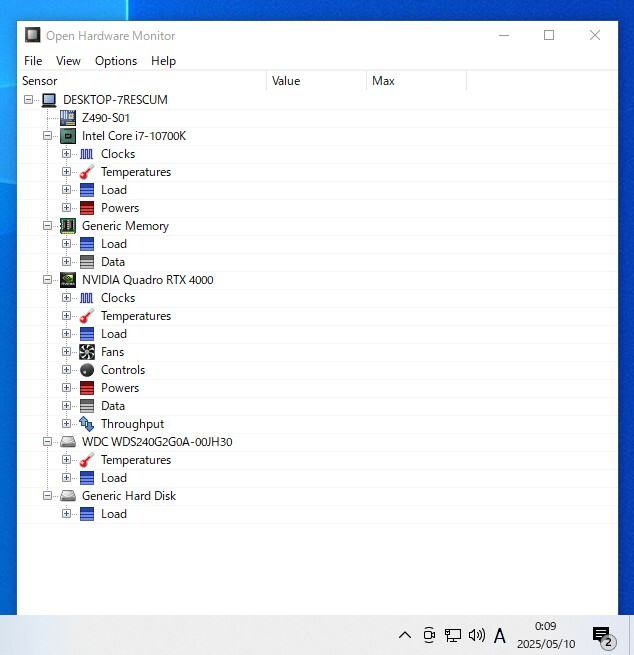This screenshot has width=634, height=655.
Task: Click the thermometer icon under Intel Core i7-10700K
Action: click(87, 172)
